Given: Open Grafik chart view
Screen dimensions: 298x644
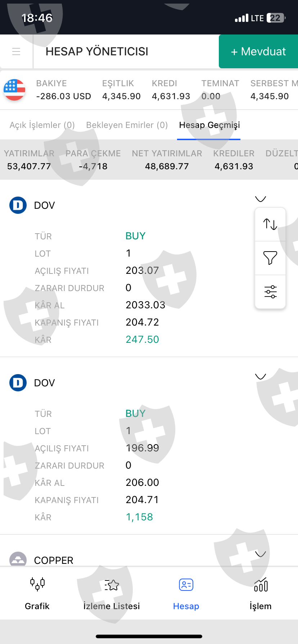Looking at the screenshot, I should point(37,593).
